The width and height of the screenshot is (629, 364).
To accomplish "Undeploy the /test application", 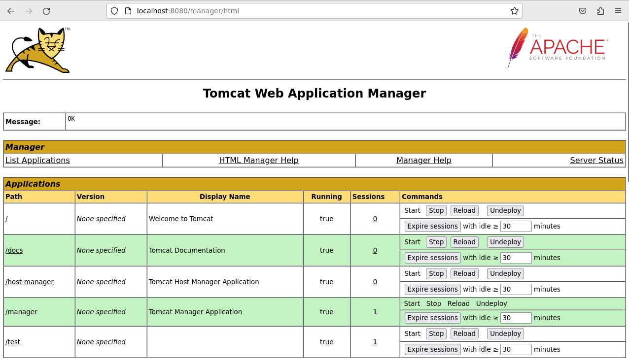I will (x=505, y=333).
